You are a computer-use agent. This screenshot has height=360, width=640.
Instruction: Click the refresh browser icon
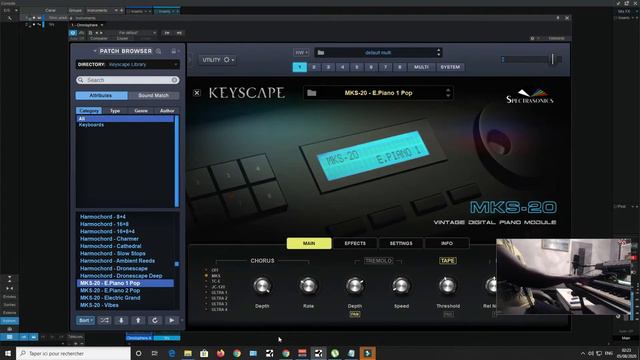(155, 320)
